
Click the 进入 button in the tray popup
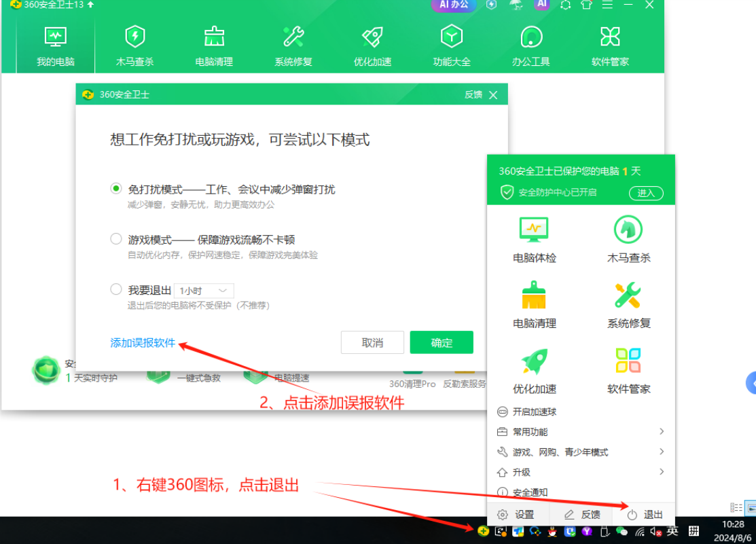click(646, 193)
